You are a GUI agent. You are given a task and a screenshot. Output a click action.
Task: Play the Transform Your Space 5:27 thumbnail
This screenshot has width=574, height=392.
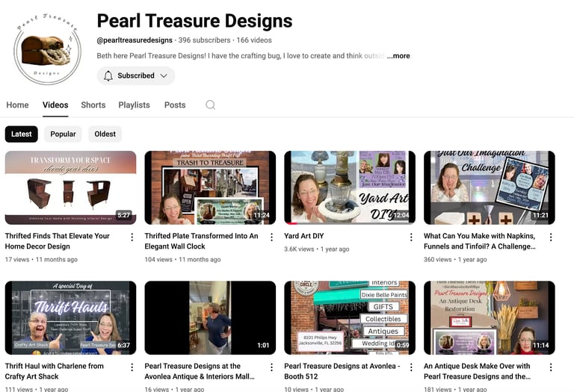click(x=71, y=187)
